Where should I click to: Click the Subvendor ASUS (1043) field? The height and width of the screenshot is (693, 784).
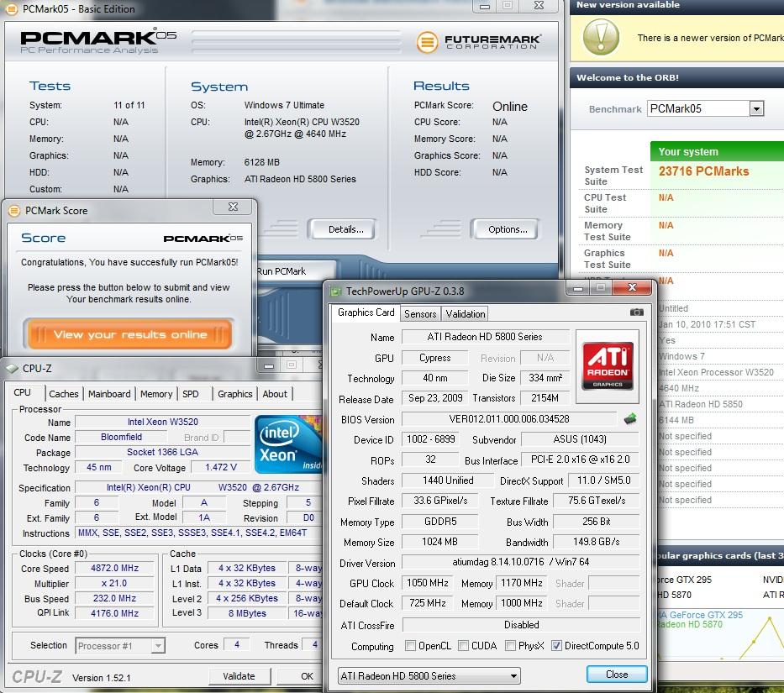tap(580, 439)
